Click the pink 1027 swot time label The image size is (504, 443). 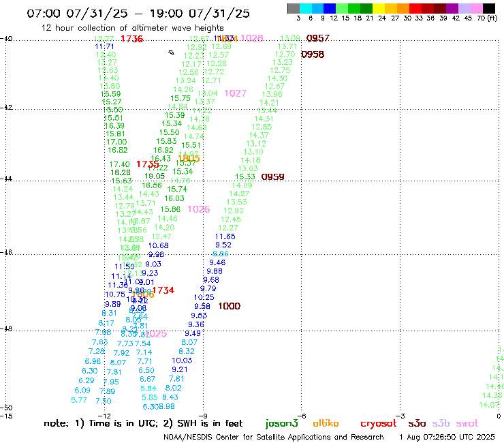[x=236, y=93]
